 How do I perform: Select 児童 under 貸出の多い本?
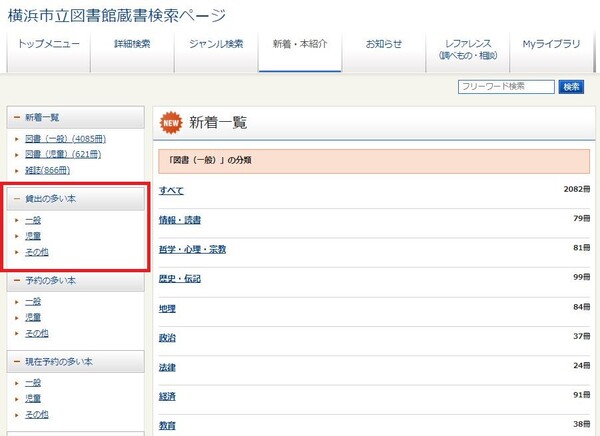click(33, 236)
